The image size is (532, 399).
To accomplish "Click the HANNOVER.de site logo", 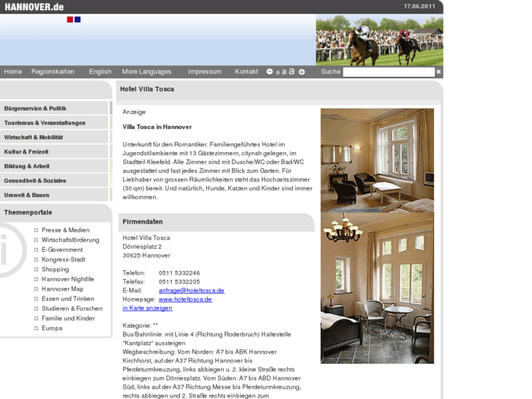I will point(34,7).
